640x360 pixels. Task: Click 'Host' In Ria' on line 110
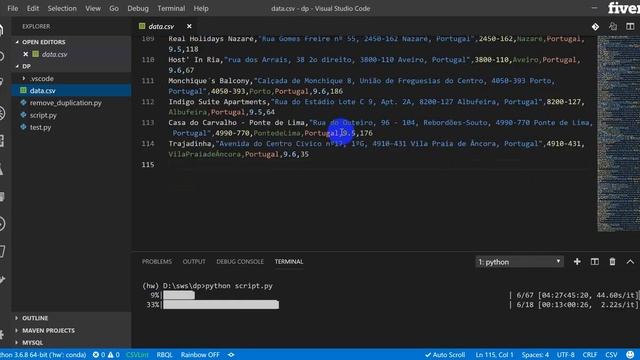194,60
